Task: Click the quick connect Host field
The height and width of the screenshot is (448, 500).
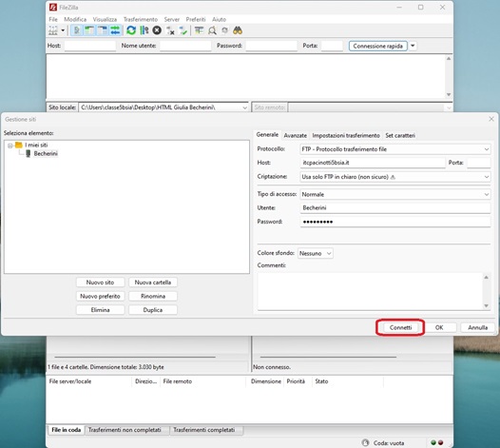Action: [90, 46]
